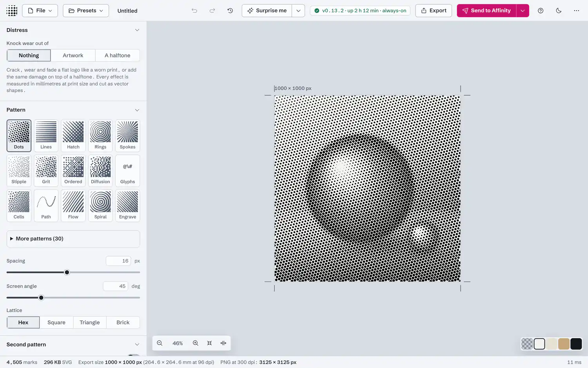588x368 pixels.
Task: Click the Send to Affinity button
Action: pyautogui.click(x=486, y=11)
